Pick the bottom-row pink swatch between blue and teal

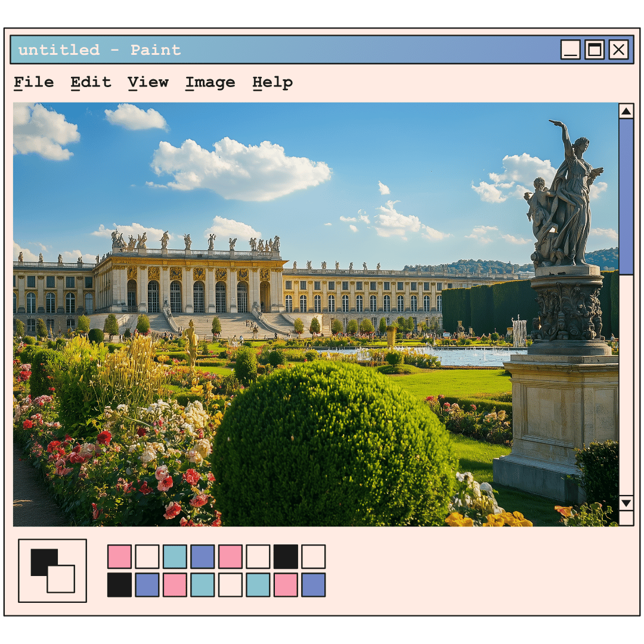[175, 585]
